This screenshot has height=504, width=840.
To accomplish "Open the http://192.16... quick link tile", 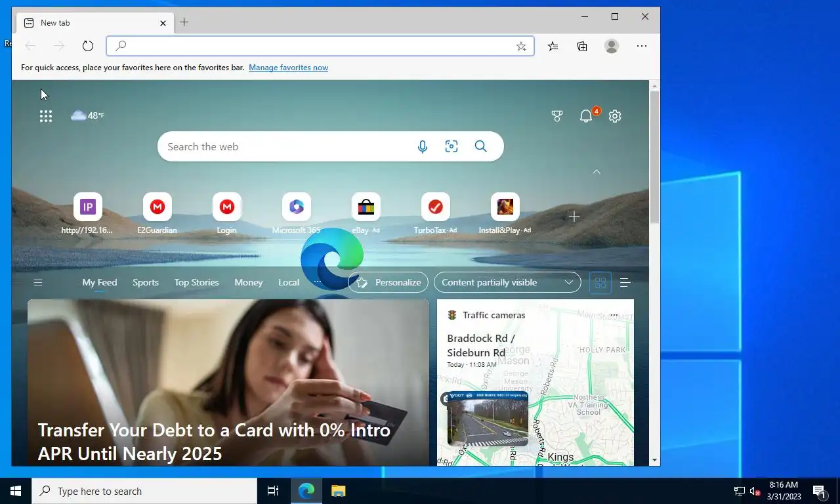I will click(x=87, y=213).
